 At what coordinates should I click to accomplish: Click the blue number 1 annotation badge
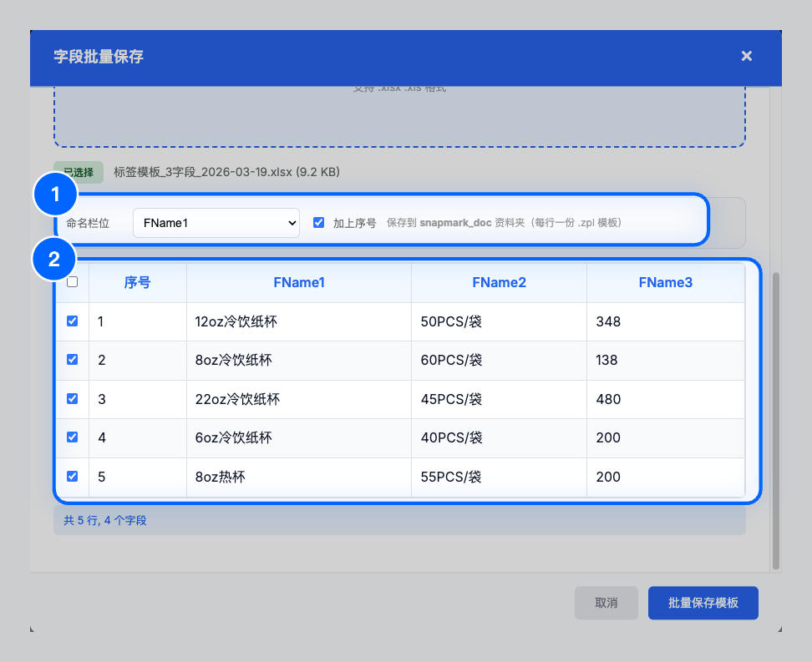tap(55, 195)
